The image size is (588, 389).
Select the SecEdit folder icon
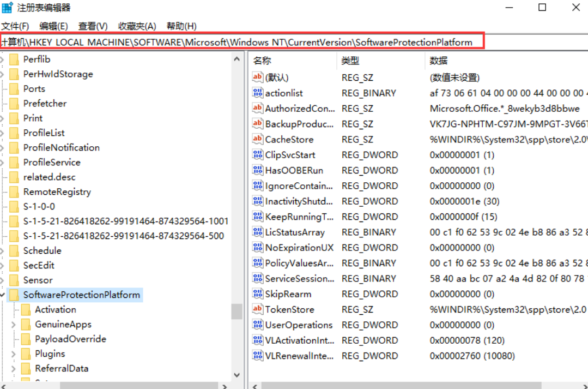14,266
